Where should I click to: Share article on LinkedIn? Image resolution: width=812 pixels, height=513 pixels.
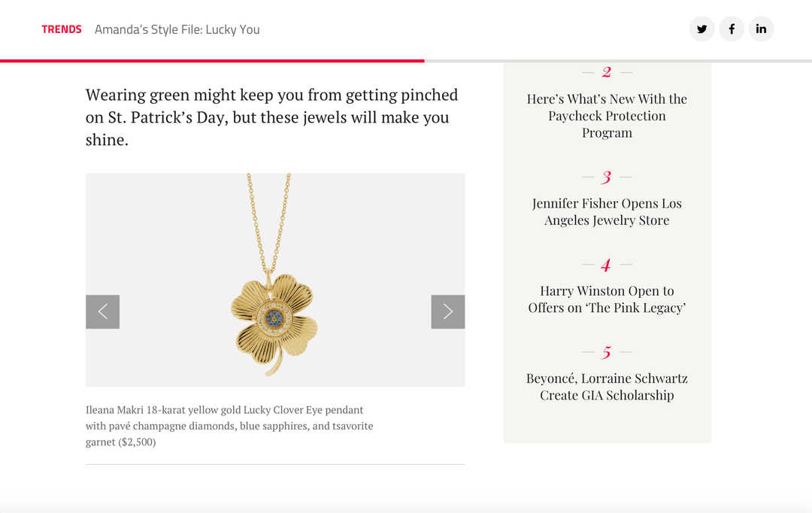(x=761, y=29)
